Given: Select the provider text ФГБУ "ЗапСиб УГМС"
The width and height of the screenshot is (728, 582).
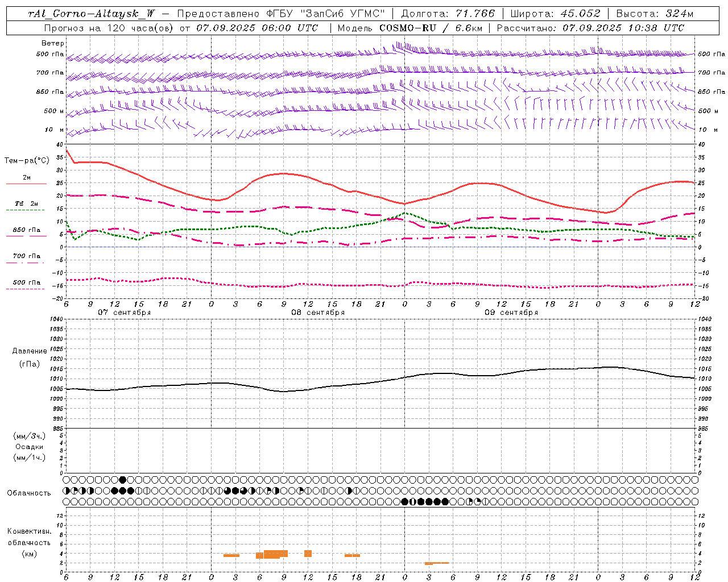Looking at the screenshot, I should coord(325,14).
